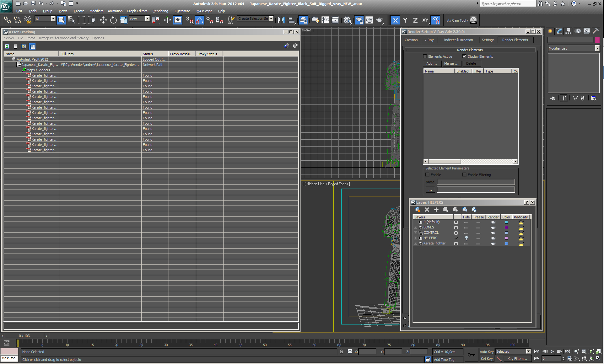
Task: Switch Asset Tracking to table view icon
Action: coord(32,46)
